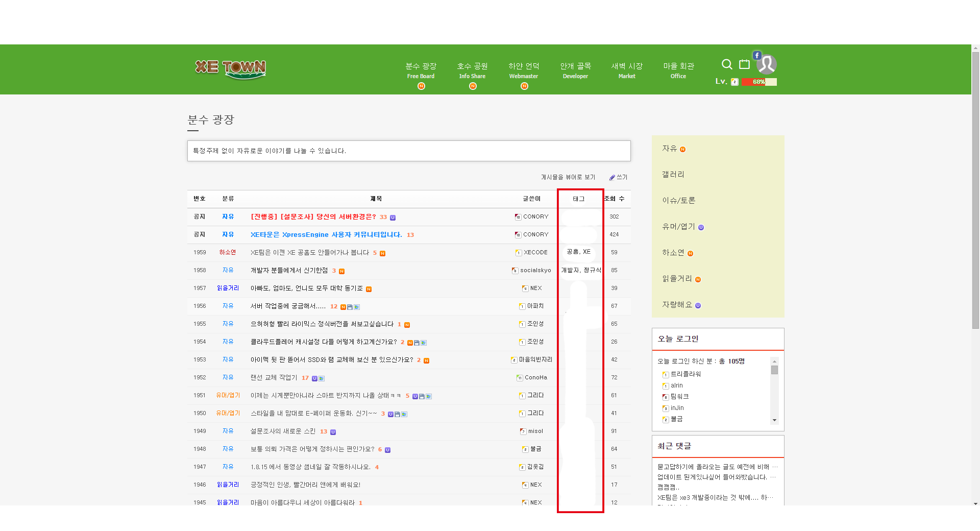Toggle the U badge next to 유머/엽기 in sidebar
980x531 pixels.
pyautogui.click(x=700, y=227)
